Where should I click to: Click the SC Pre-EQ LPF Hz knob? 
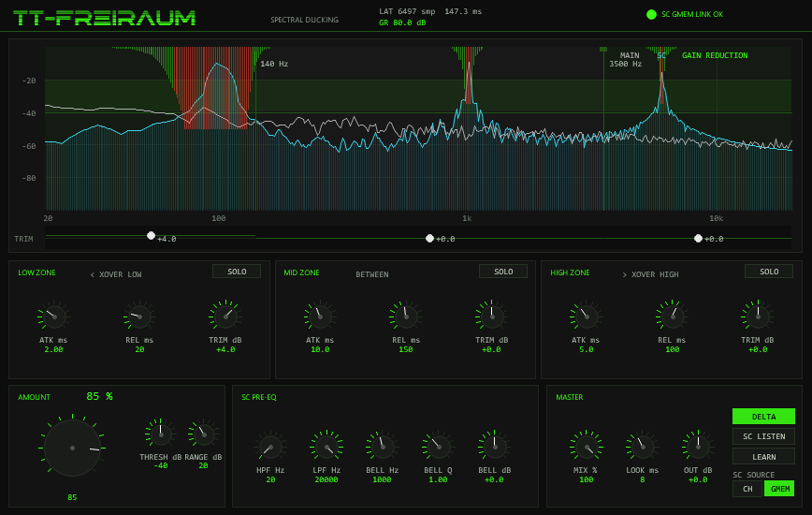click(x=326, y=447)
